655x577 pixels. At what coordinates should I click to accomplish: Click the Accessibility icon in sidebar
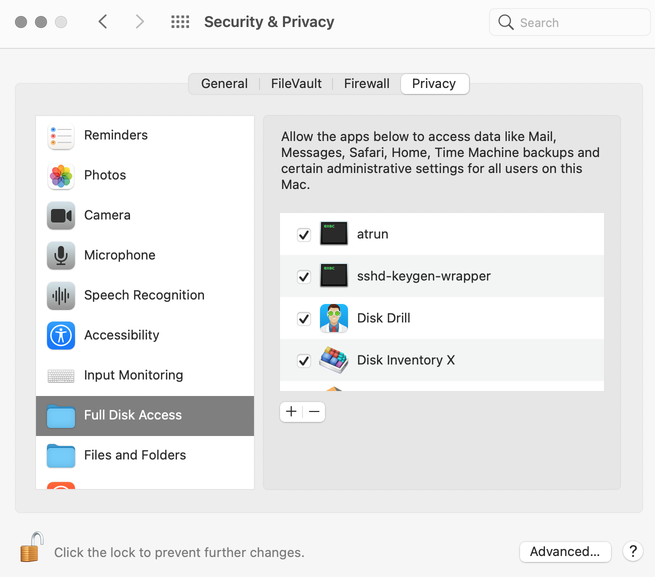point(61,336)
